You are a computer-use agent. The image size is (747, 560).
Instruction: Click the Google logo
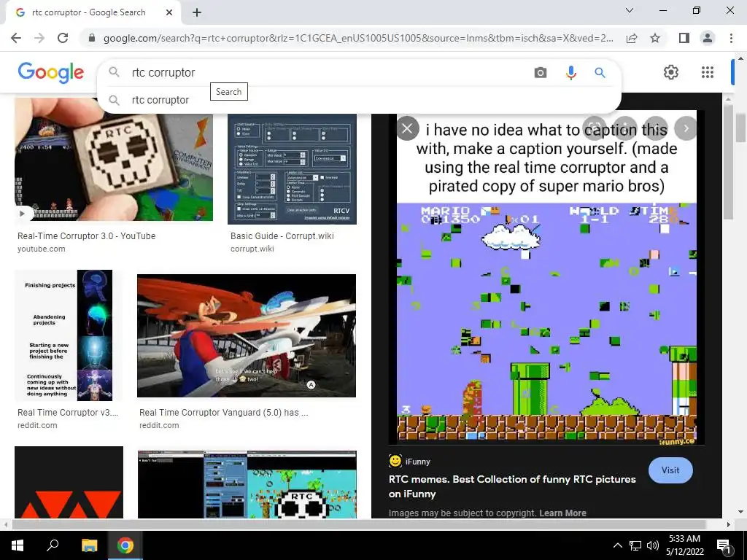point(51,72)
